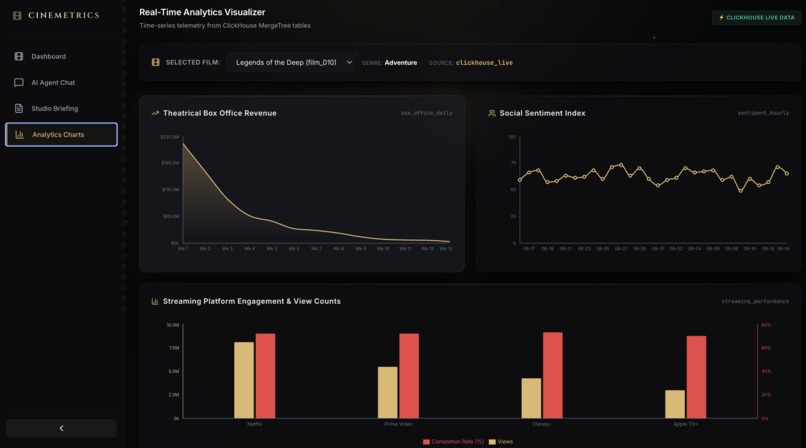Open Studio Briefing page
Image resolution: width=806 pixels, height=448 pixels.
[x=61, y=108]
